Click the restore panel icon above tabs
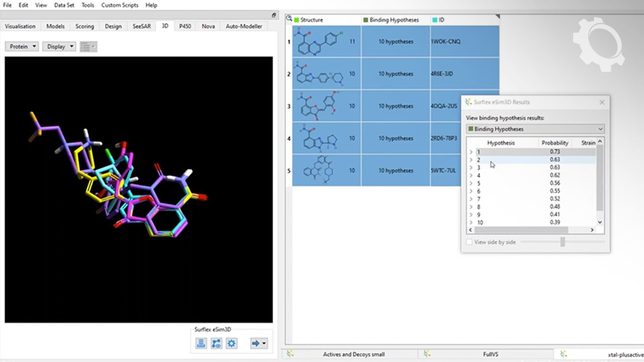The image size is (644, 362). 274,15
